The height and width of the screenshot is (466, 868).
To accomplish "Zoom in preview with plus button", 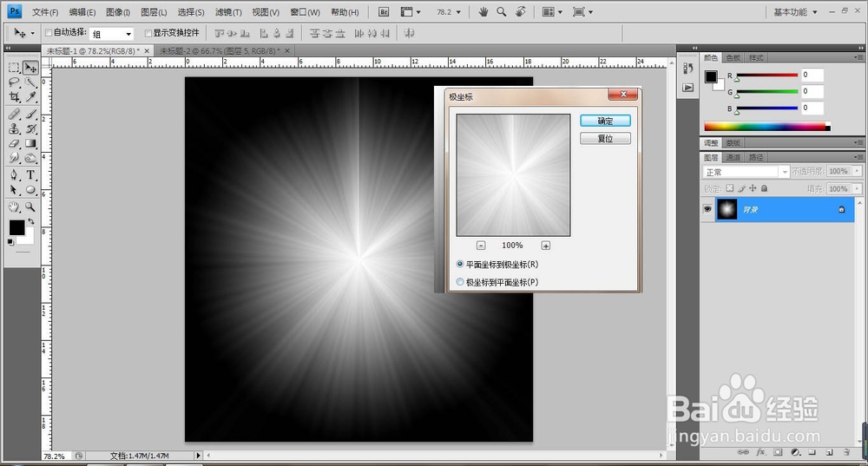I will tap(546, 246).
